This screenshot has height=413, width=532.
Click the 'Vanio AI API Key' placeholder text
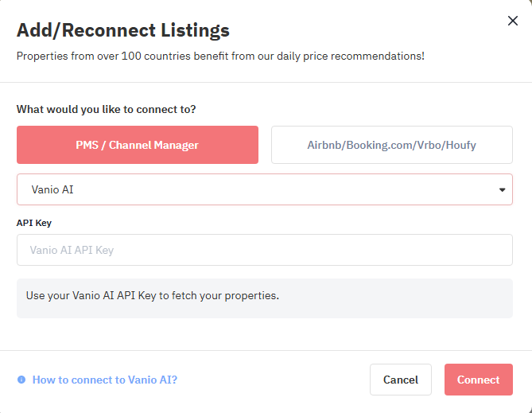click(x=72, y=251)
